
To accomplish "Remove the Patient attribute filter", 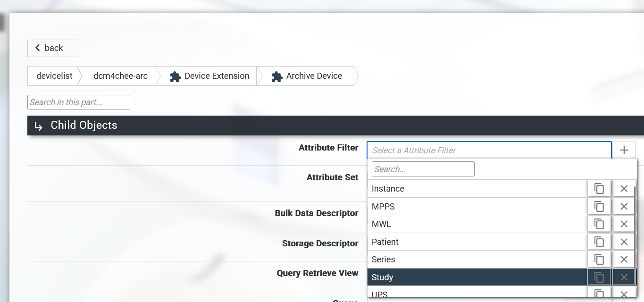I will coord(624,242).
